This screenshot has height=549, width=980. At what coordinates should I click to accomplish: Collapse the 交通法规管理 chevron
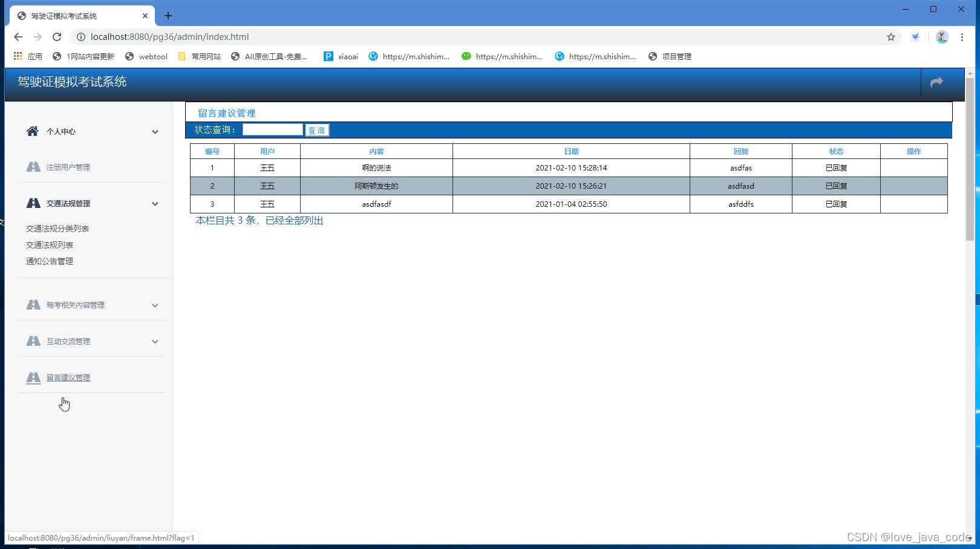coord(155,204)
